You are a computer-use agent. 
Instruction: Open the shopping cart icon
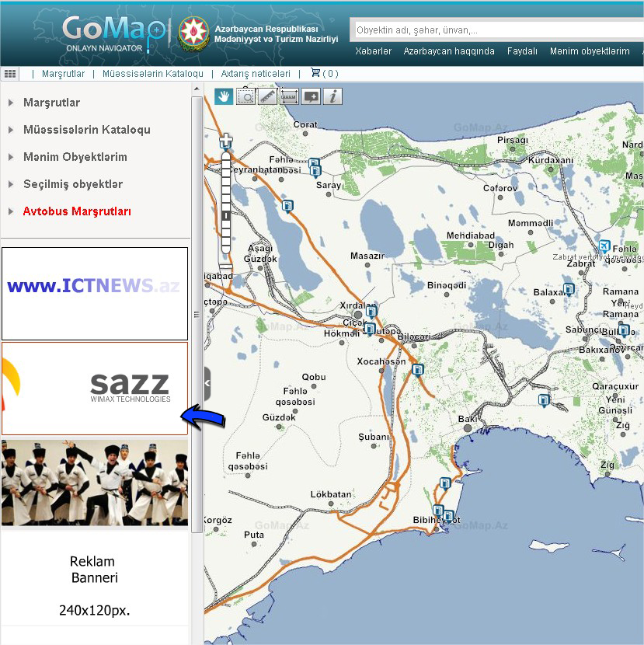(315, 73)
